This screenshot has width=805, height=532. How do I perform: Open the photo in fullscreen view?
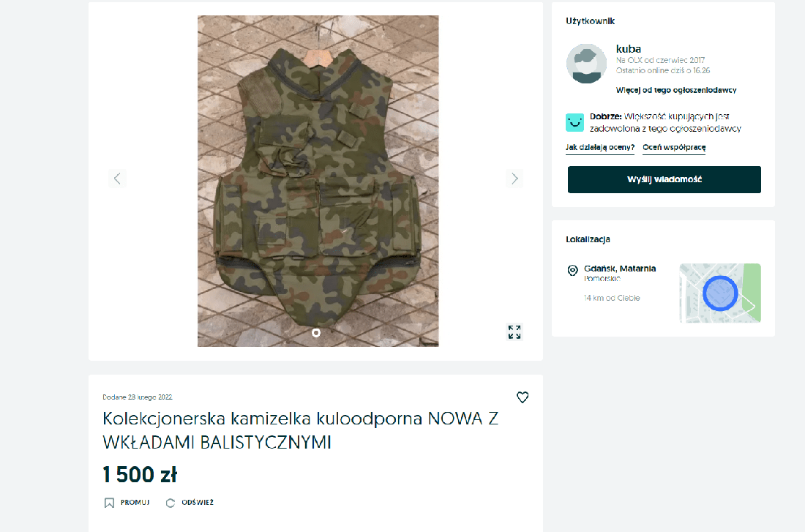tap(514, 332)
